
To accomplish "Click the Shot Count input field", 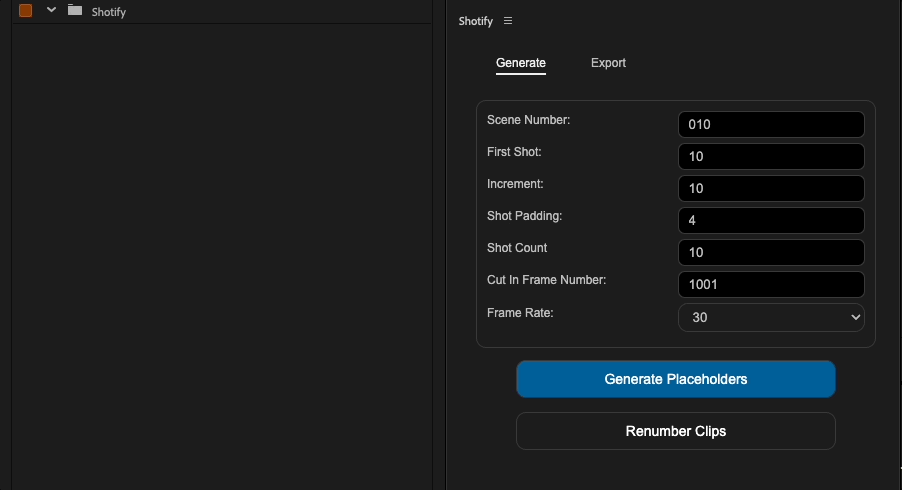I will (771, 252).
